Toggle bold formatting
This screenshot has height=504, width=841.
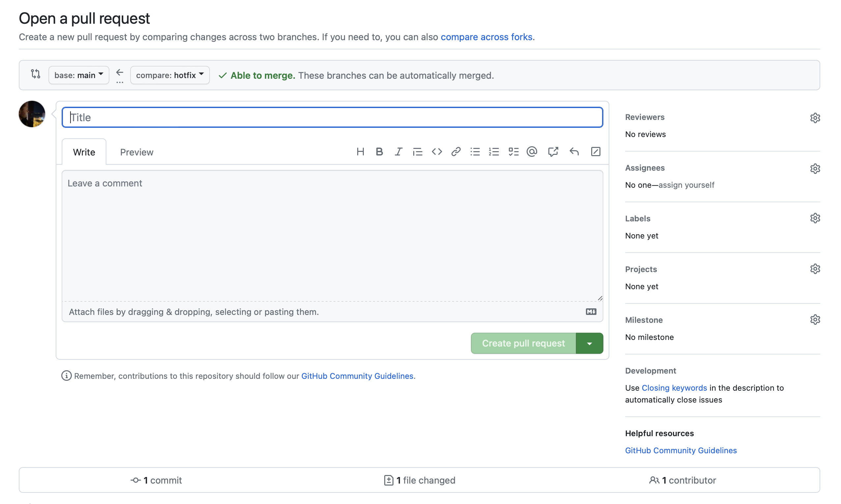coord(379,152)
